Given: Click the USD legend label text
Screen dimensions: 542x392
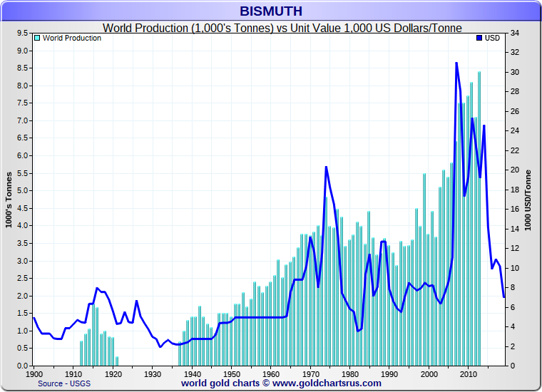Looking at the screenshot, I should pos(493,38).
